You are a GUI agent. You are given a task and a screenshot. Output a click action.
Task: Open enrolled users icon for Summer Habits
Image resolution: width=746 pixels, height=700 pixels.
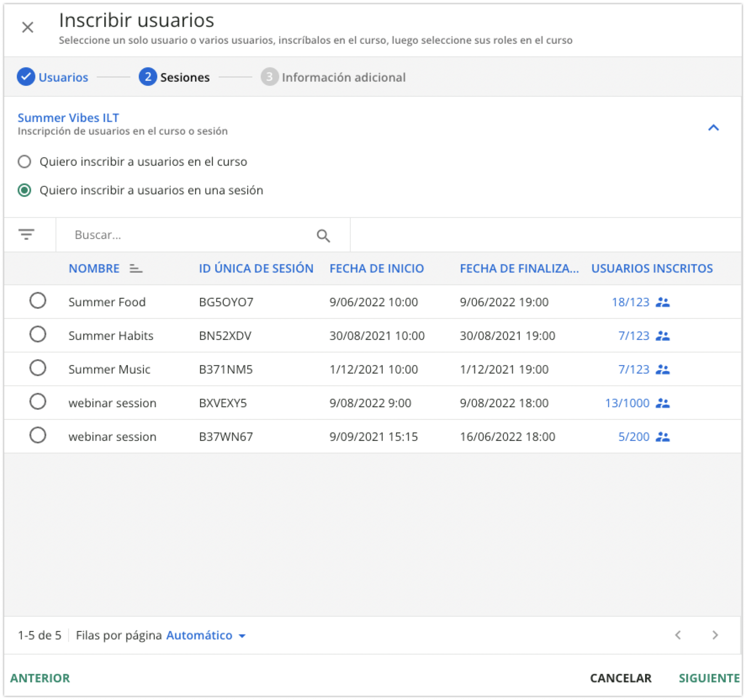[x=663, y=336]
